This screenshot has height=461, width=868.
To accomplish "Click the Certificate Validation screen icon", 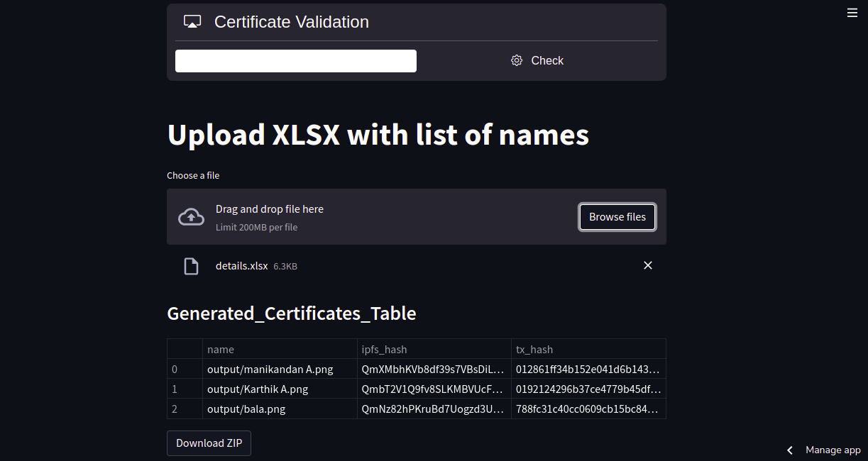I will click(192, 22).
